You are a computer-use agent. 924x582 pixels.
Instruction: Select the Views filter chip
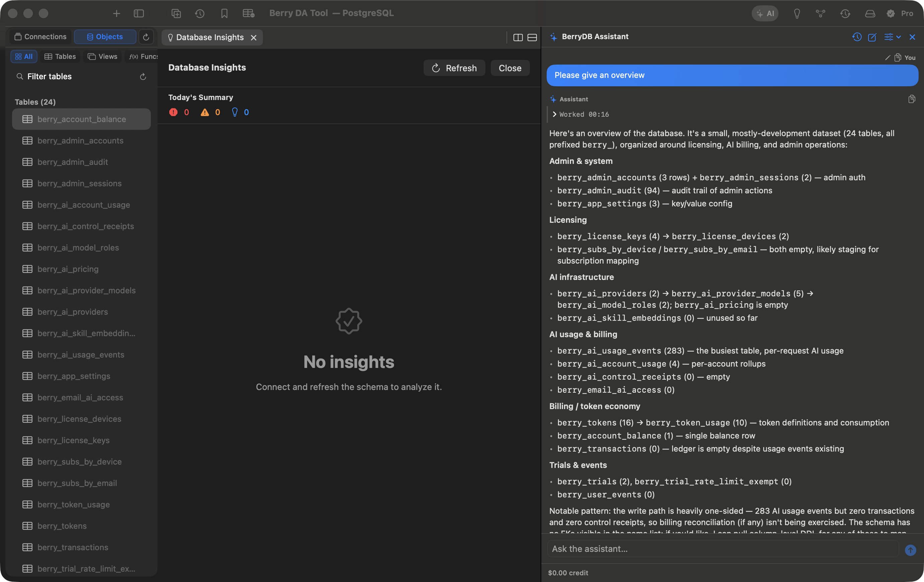pyautogui.click(x=102, y=57)
